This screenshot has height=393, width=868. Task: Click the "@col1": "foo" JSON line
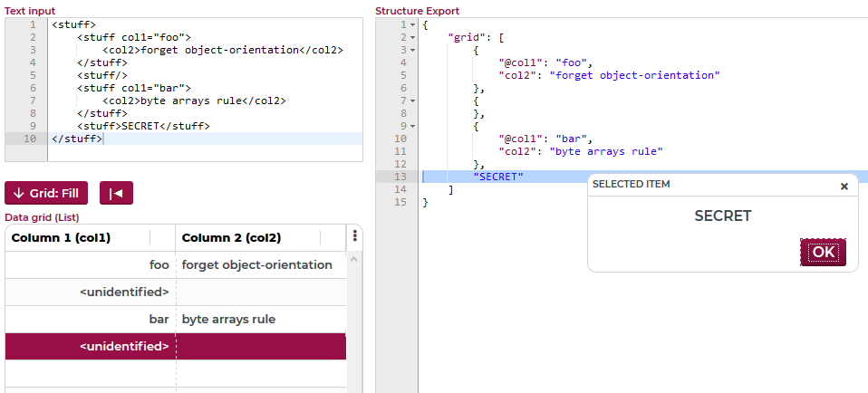coord(545,62)
